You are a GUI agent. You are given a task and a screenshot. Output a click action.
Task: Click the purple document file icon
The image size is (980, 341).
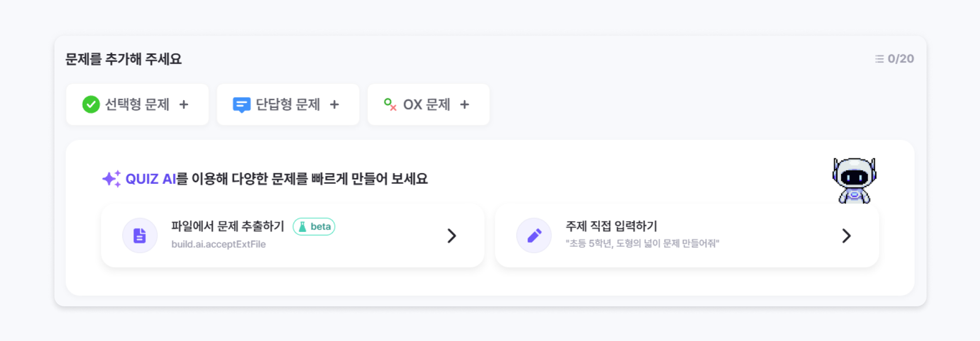point(140,235)
